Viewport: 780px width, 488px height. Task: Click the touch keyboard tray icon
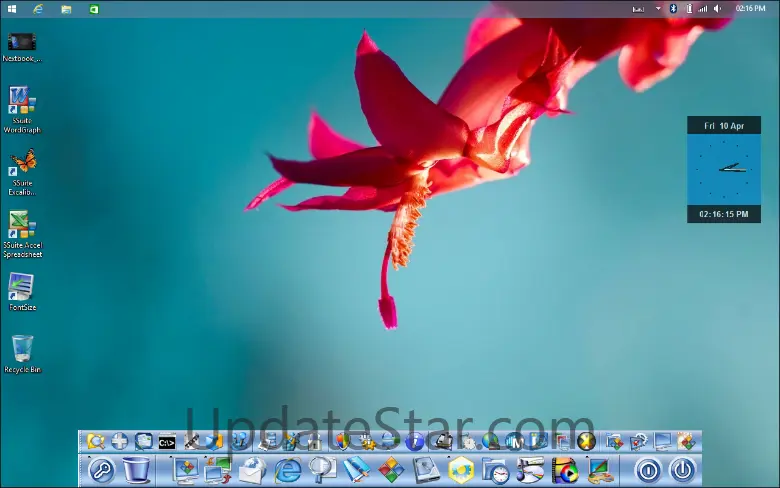click(x=638, y=9)
